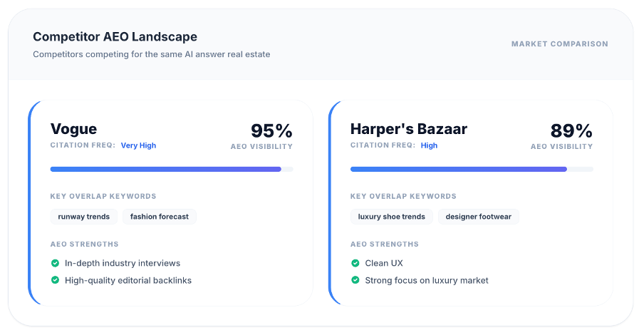Image resolution: width=644 pixels, height=335 pixels.
Task: Click the 95% AEO visibility score
Action: [271, 131]
